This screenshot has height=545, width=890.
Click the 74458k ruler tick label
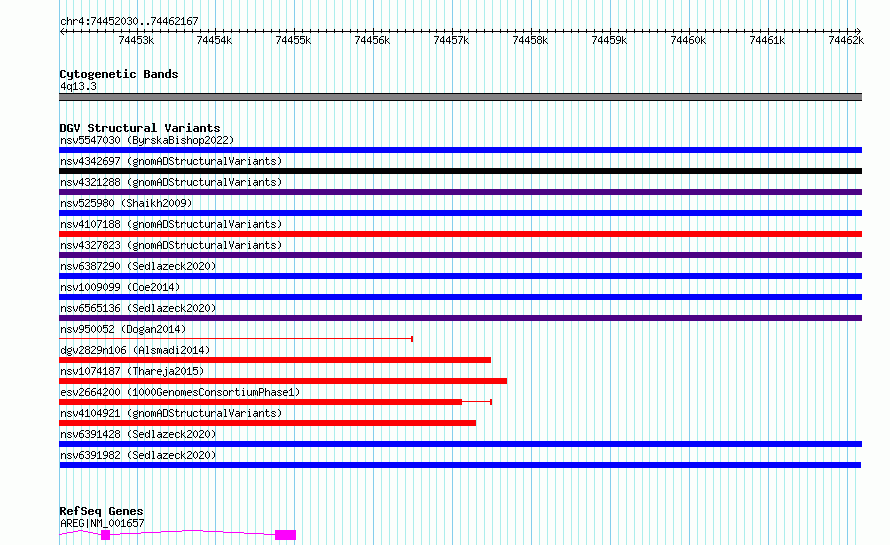pos(530,40)
